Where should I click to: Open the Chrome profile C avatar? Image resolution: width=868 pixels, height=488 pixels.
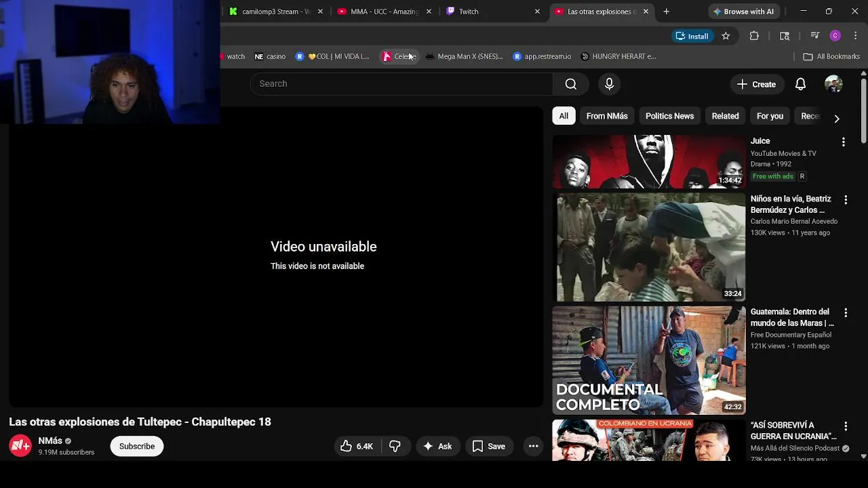pos(835,36)
